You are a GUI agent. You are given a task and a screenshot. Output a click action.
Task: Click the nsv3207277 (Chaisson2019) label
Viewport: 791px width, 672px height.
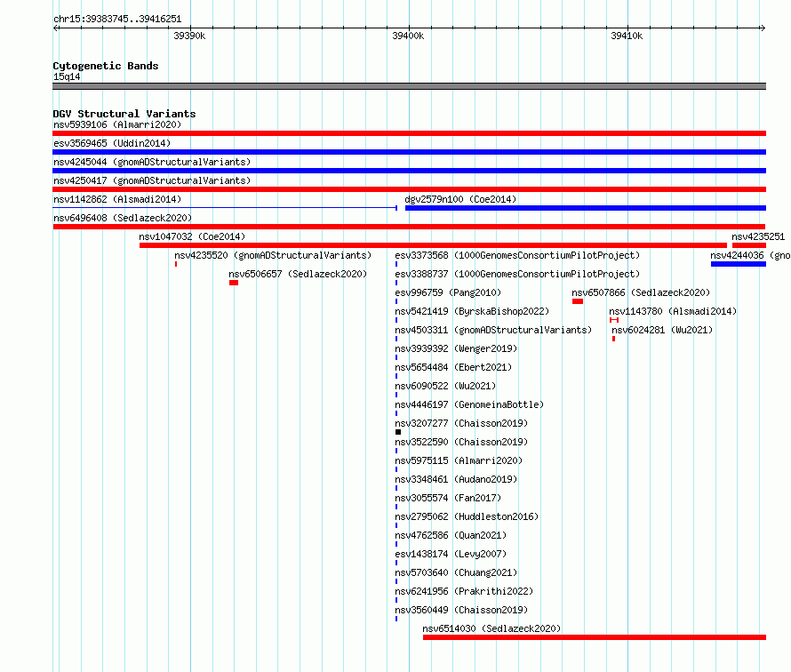coord(461,423)
